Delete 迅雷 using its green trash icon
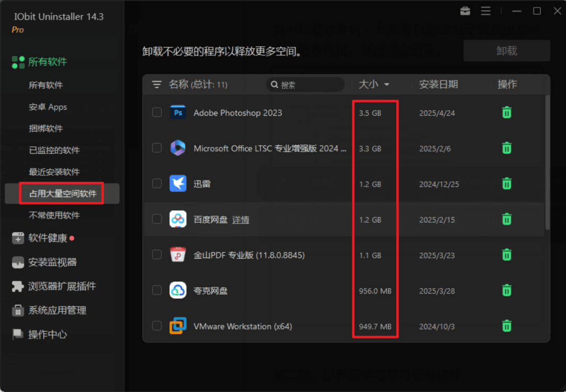This screenshot has height=392, width=566. pos(506,184)
